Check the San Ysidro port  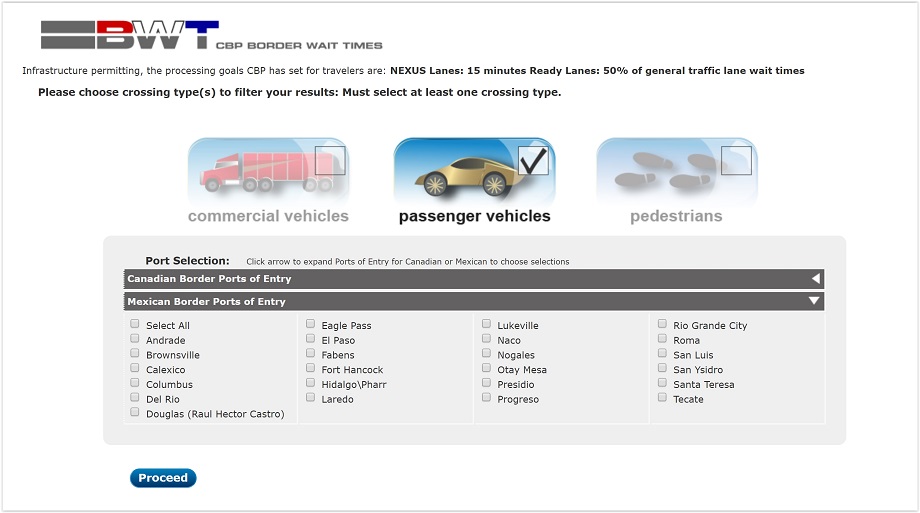click(663, 368)
